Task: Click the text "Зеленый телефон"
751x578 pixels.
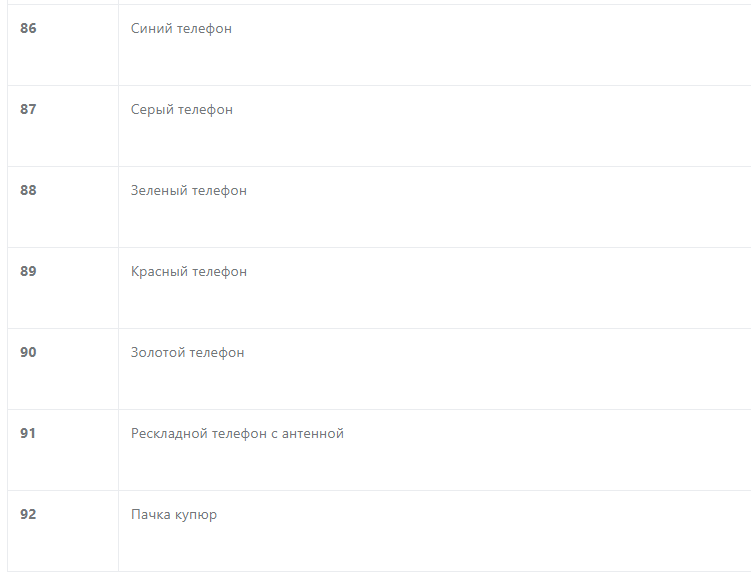Action: click(189, 191)
